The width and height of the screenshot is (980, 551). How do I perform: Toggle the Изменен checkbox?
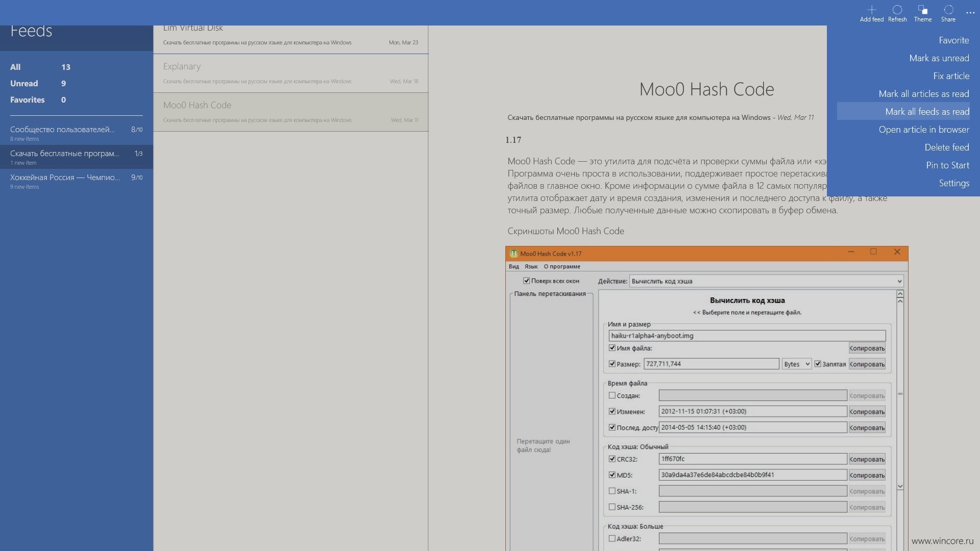point(612,411)
